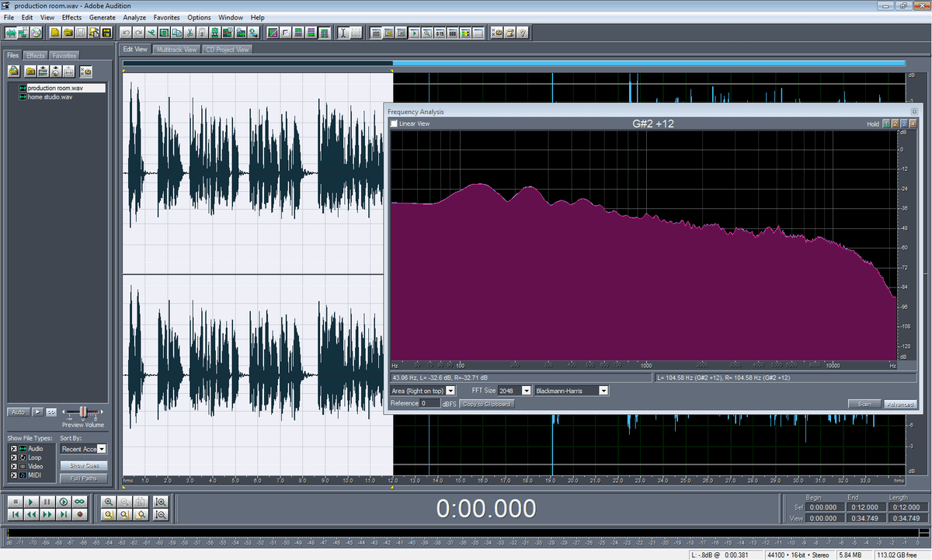Screen dimensions: 932x560
Task: Enable the Linear View checkbox
Action: coord(394,123)
